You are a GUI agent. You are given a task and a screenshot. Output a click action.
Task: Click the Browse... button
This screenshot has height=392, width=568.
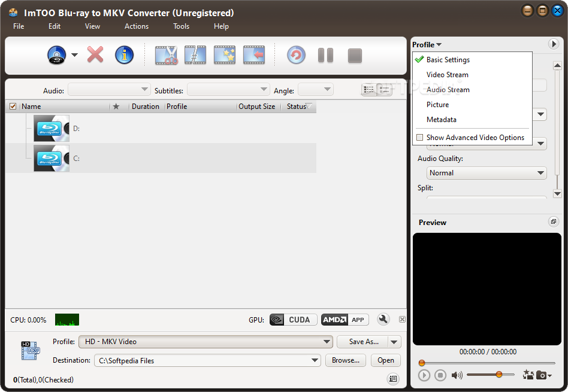click(x=346, y=360)
